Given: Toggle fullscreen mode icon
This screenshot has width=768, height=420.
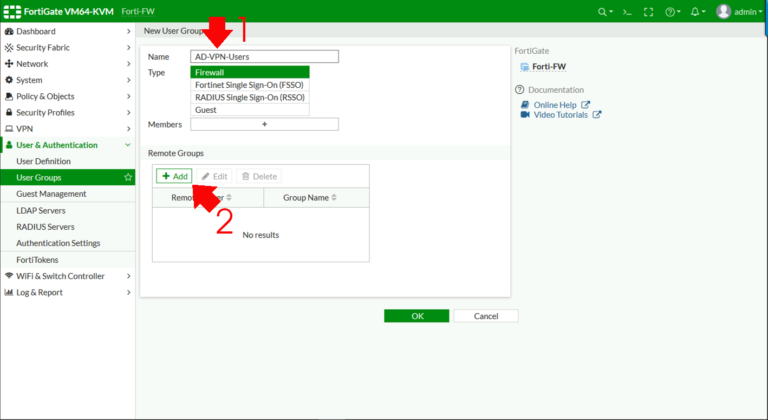Looking at the screenshot, I should pos(648,12).
